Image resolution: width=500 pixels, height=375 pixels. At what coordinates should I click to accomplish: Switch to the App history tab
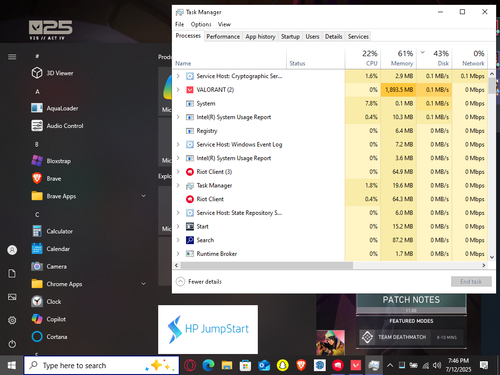coord(260,37)
